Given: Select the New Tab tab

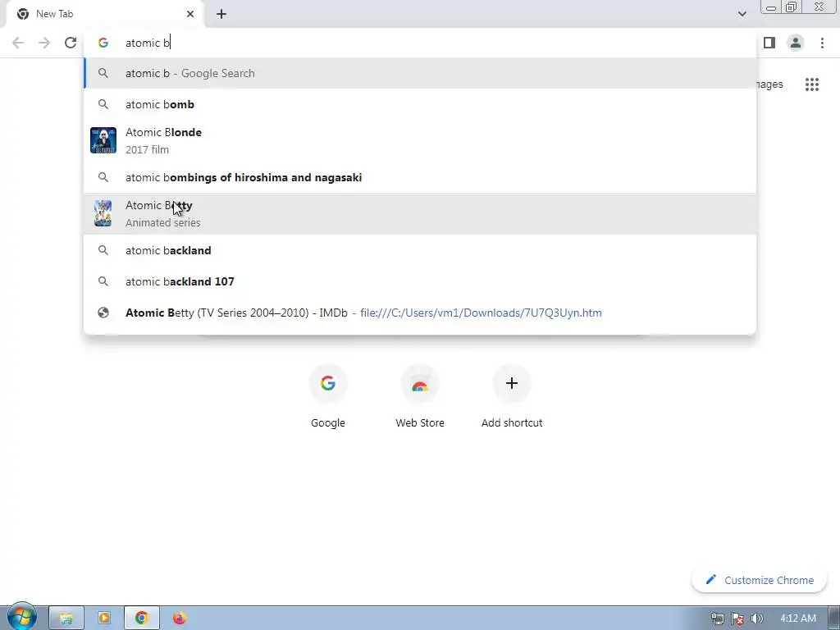Looking at the screenshot, I should pos(105,14).
